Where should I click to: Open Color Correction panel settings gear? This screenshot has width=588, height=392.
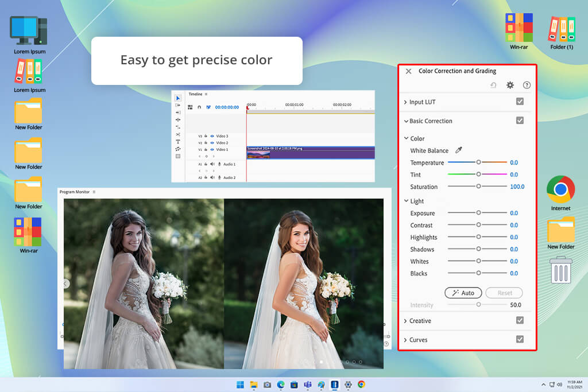(510, 85)
